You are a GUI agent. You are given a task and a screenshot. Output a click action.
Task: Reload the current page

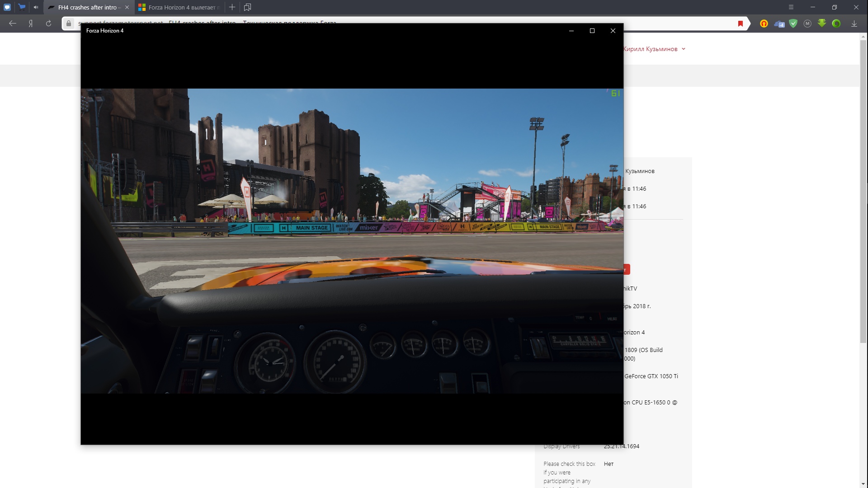click(48, 23)
